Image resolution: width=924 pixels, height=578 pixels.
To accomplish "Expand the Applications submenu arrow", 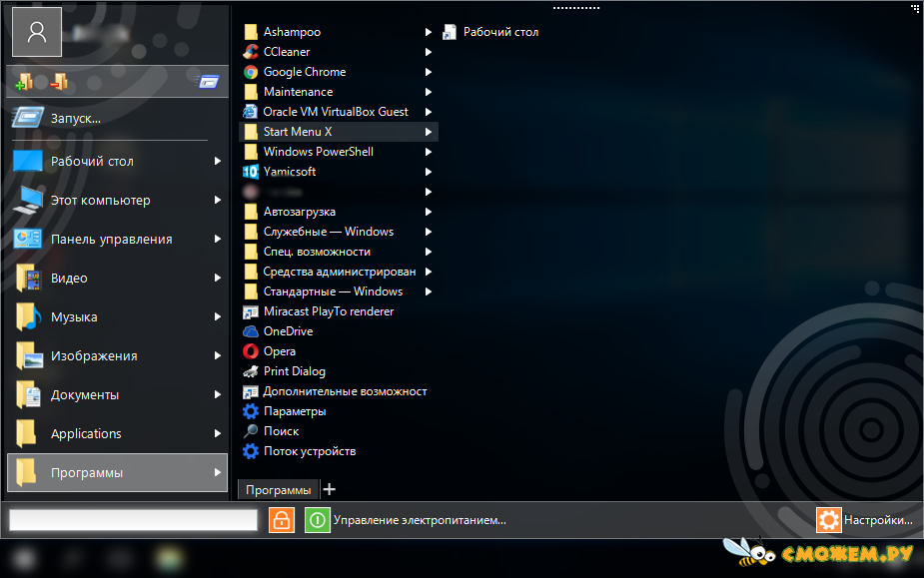I will pyautogui.click(x=218, y=433).
